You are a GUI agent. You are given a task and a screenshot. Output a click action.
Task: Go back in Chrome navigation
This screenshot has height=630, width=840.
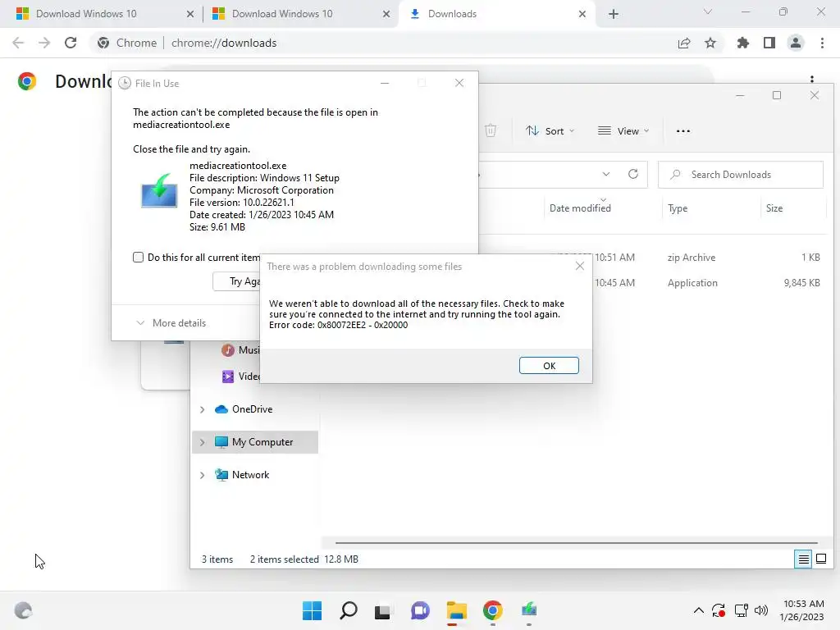point(18,43)
